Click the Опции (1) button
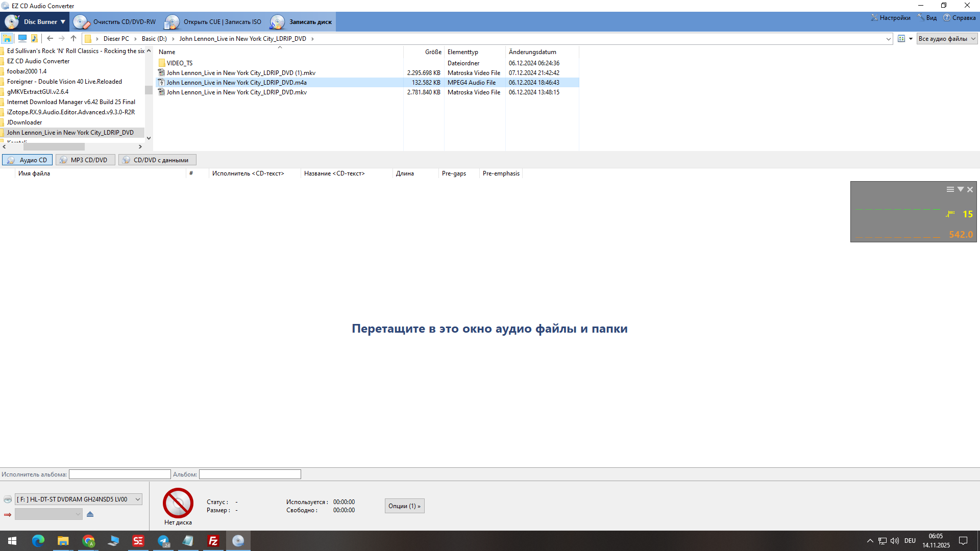Screen dimensions: 980x551 404,506
